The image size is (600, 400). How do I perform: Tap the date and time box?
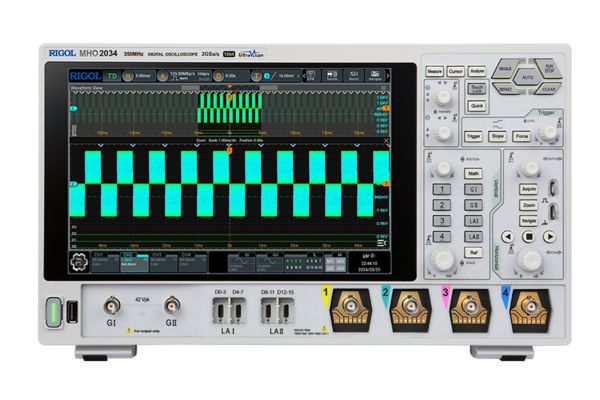[369, 262]
